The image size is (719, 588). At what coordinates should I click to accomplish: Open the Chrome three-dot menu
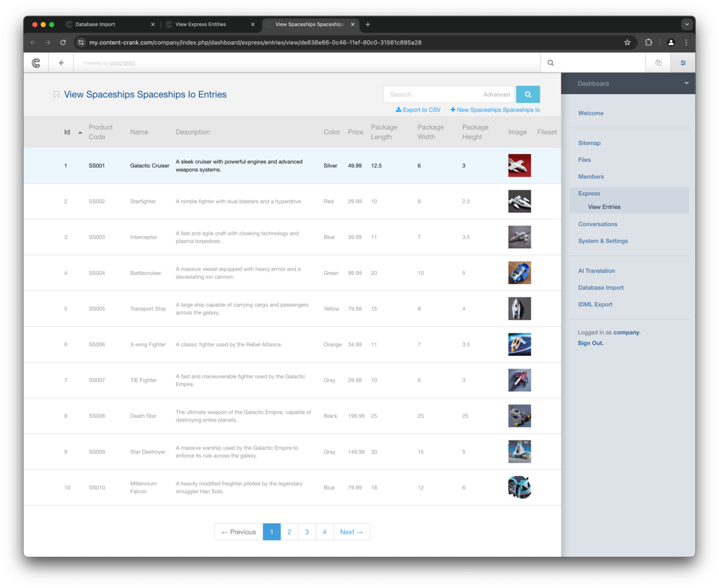click(686, 43)
